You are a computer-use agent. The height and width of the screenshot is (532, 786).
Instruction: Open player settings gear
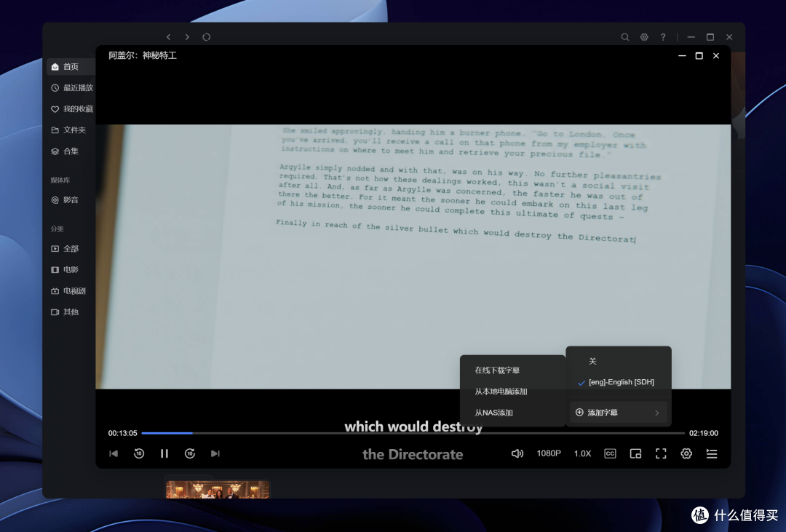click(x=686, y=453)
